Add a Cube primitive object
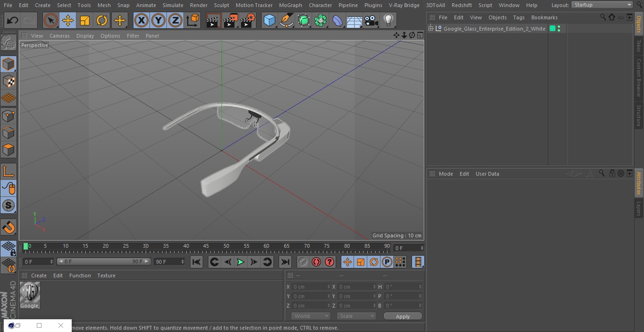 pyautogui.click(x=270, y=20)
